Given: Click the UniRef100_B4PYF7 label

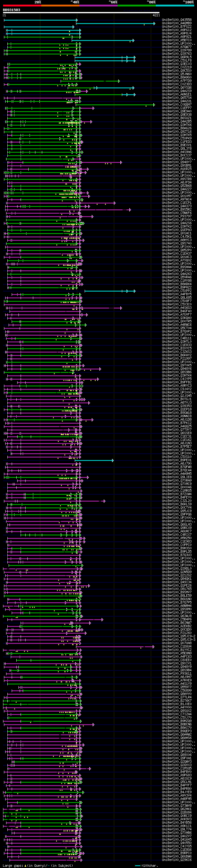Looking at the screenshot, I should (177, 785).
